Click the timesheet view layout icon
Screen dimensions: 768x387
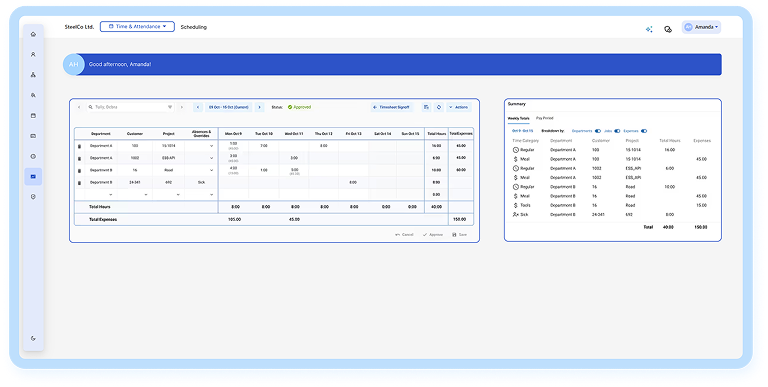tap(426, 107)
